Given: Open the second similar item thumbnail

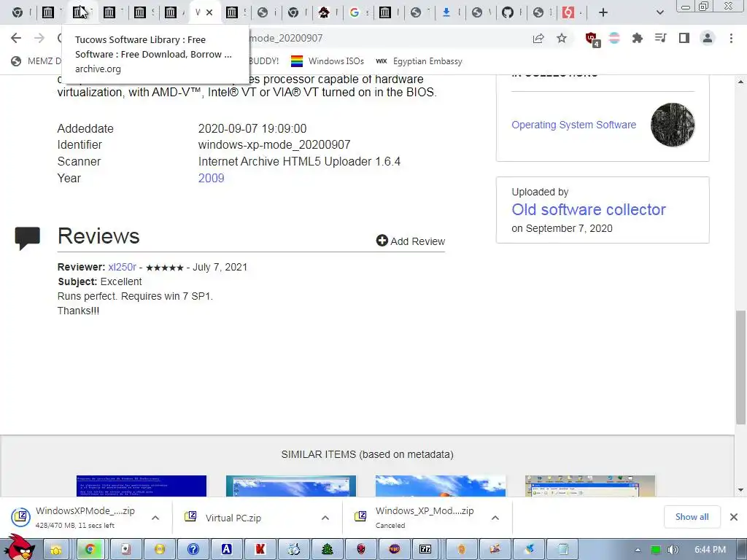Looking at the screenshot, I should (x=290, y=486).
